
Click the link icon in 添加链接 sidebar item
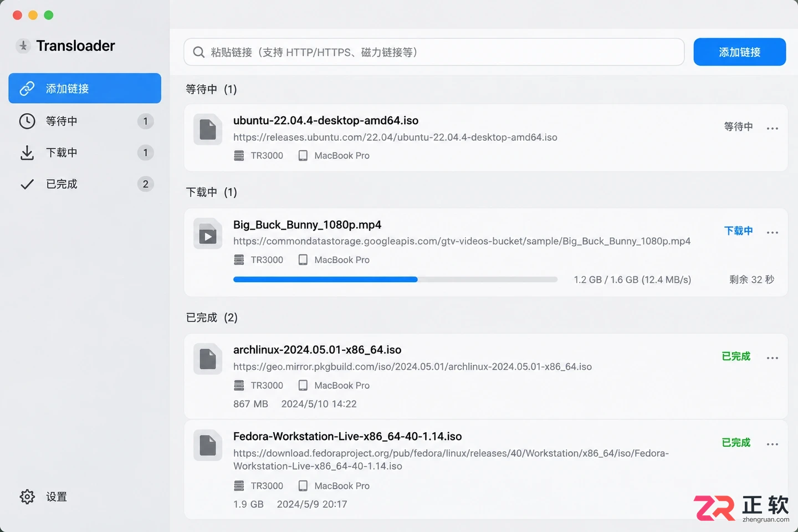[27, 89]
